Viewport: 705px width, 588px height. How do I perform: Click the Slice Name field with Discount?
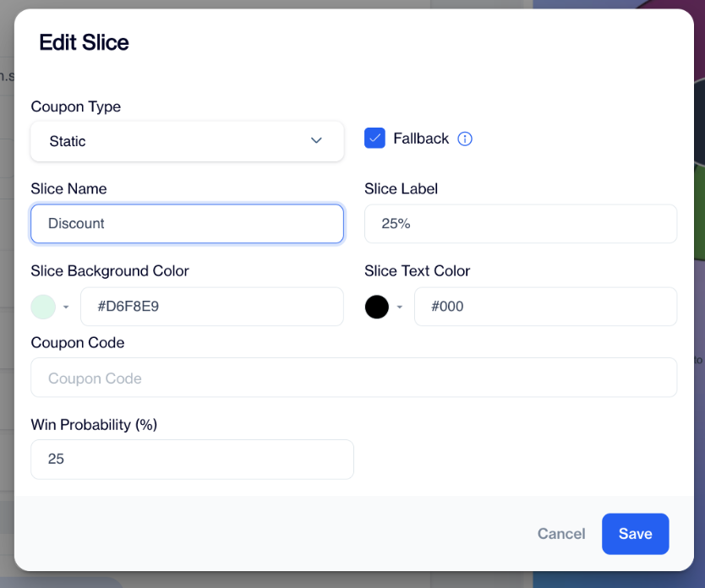click(187, 224)
